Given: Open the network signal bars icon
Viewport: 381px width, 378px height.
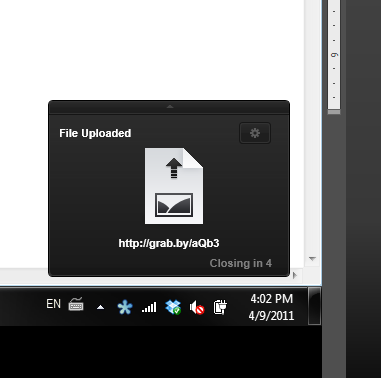Looking at the screenshot, I should pyautogui.click(x=149, y=307).
